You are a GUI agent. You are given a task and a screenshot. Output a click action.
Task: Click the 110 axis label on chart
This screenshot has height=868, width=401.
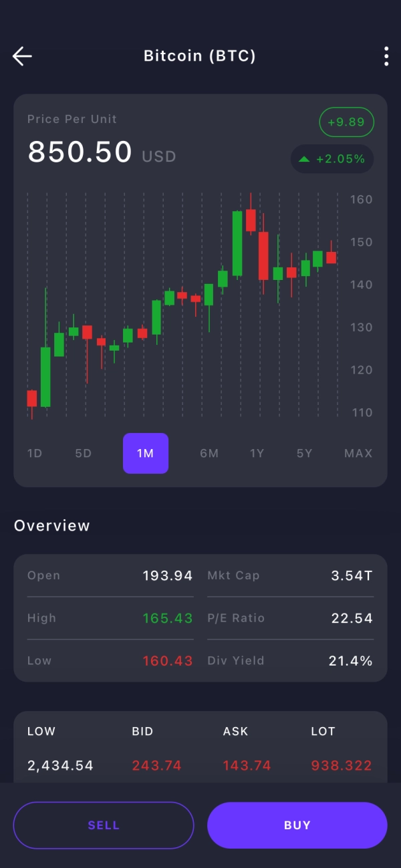point(362,412)
